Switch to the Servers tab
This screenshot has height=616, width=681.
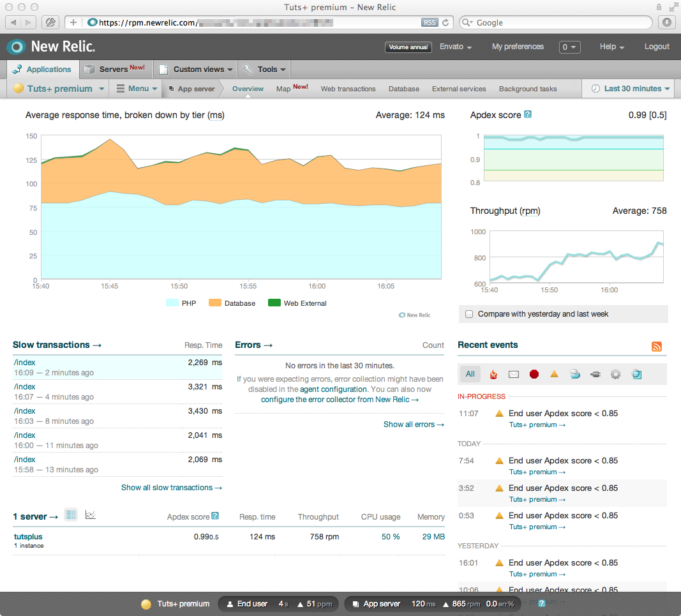tap(115, 69)
